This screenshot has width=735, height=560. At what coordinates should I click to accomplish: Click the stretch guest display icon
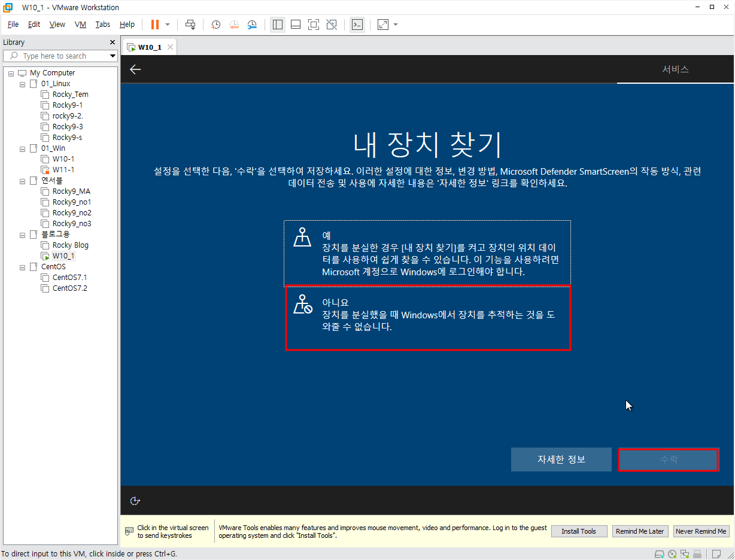383,25
